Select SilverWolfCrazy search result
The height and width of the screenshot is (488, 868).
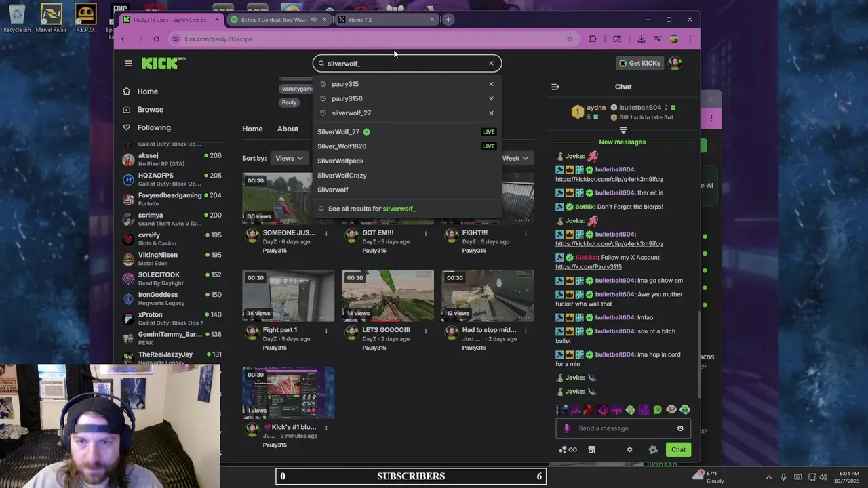click(x=407, y=175)
